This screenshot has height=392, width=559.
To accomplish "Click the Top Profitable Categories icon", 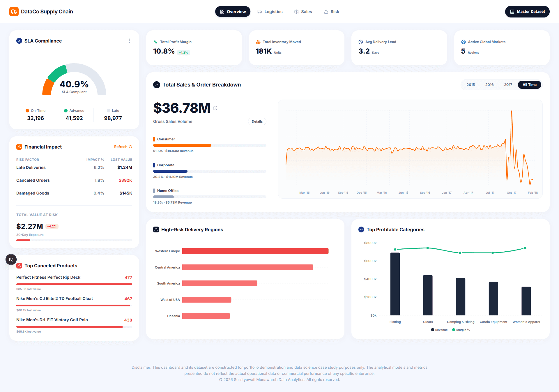I will pyautogui.click(x=361, y=229).
